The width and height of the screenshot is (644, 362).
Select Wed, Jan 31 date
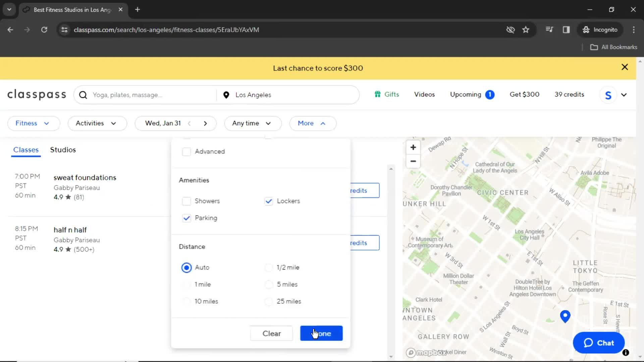pos(163,123)
